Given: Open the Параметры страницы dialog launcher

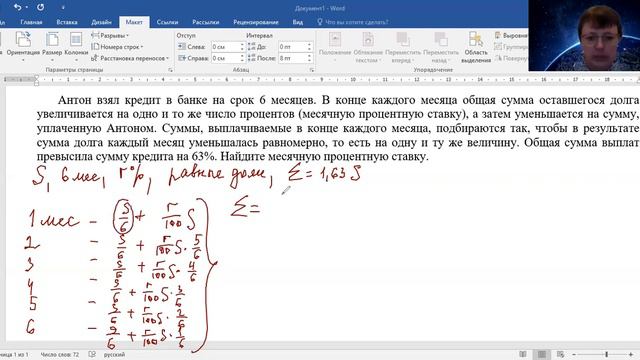Looking at the screenshot, I should (x=171, y=70).
